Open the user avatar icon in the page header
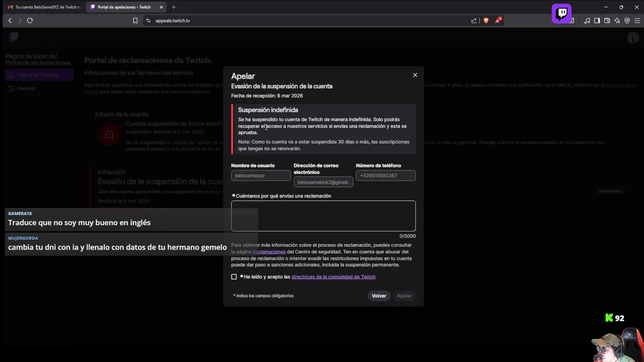Screen dimensions: 644x362 [x=632, y=38]
